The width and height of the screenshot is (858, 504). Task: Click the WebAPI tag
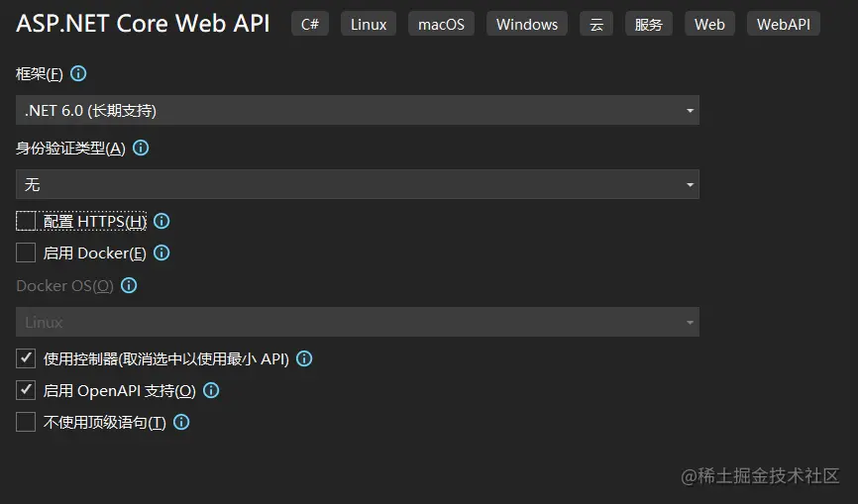pos(784,24)
